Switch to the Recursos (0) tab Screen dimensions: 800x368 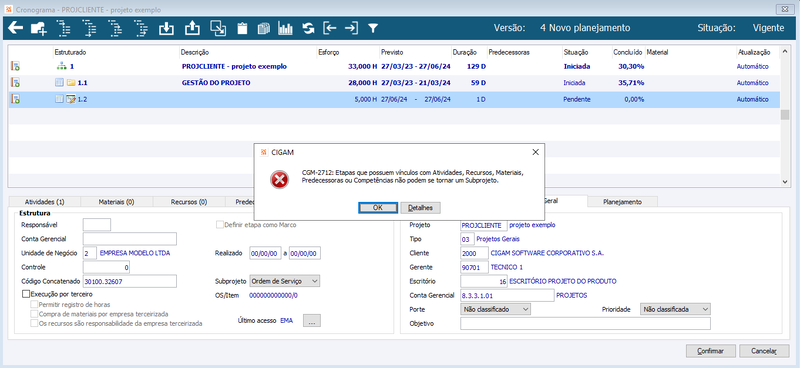tap(189, 202)
